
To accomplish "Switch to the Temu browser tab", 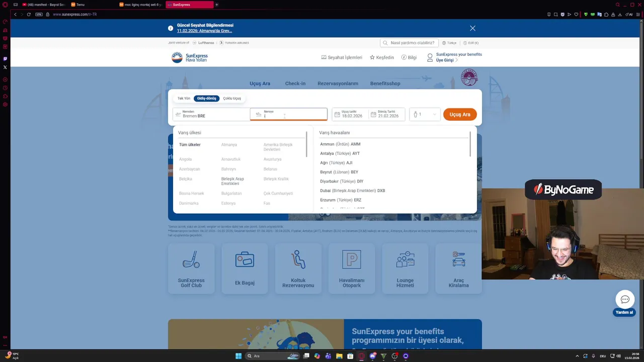I will [x=93, y=5].
